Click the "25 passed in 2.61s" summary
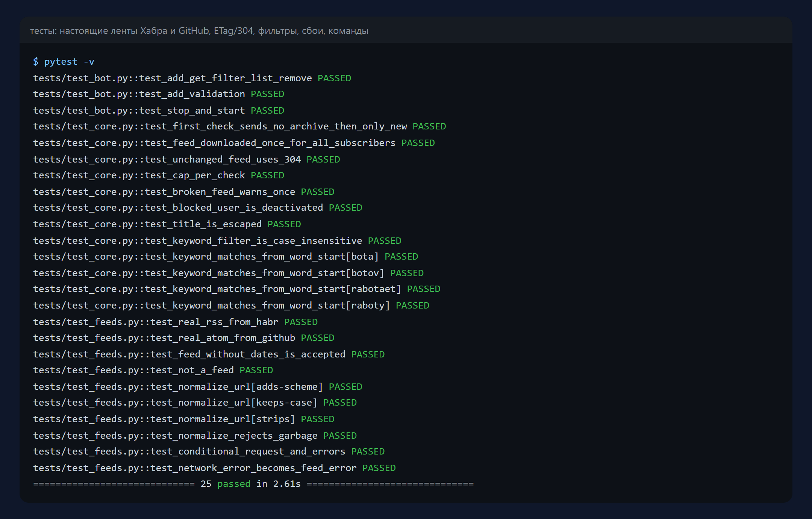The width and height of the screenshot is (812, 520). pyautogui.click(x=251, y=484)
